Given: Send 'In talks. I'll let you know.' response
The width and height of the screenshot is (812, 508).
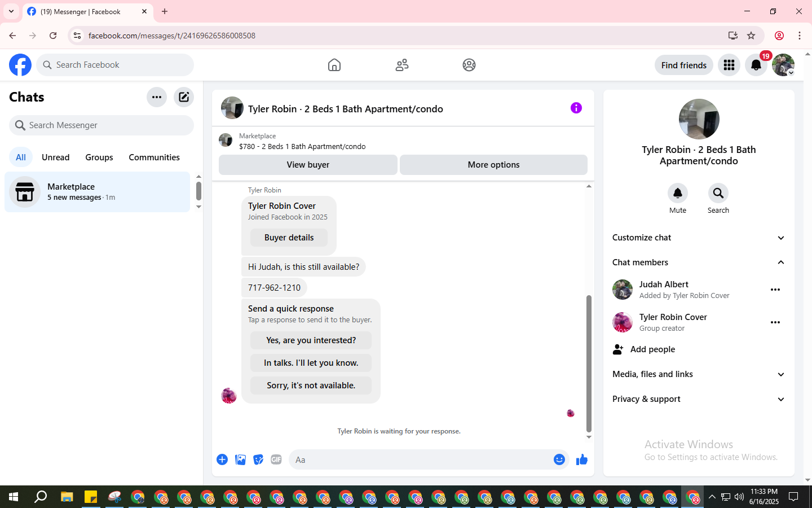Looking at the screenshot, I should pyautogui.click(x=311, y=363).
